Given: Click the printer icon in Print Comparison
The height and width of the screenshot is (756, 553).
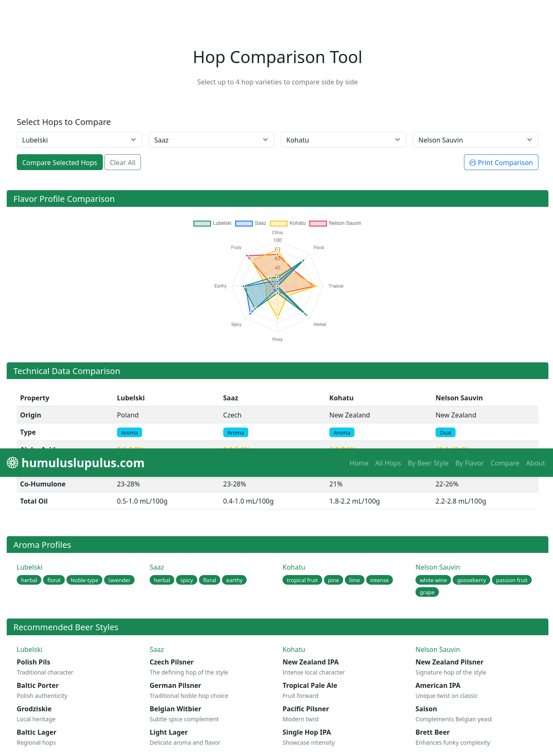Looking at the screenshot, I should 472,163.
